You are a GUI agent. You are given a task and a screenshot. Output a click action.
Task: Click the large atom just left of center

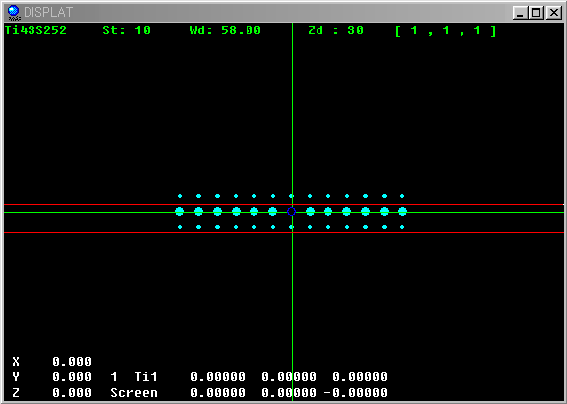pos(273,212)
